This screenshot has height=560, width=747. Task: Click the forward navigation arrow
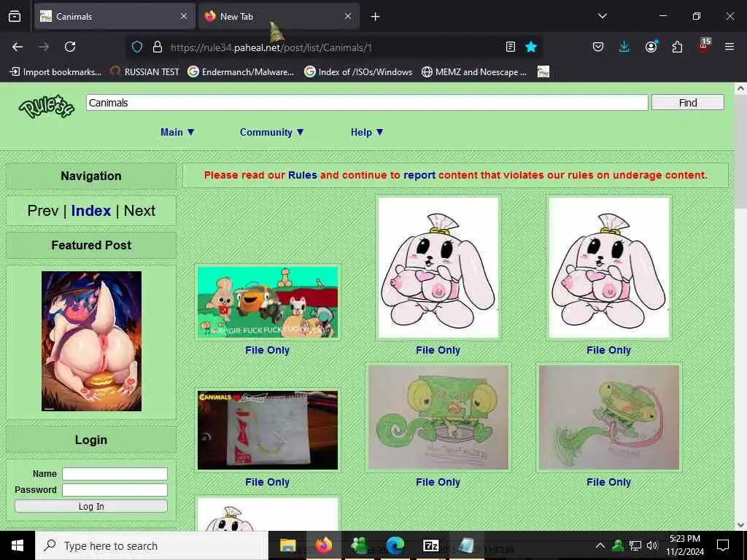[x=43, y=47]
